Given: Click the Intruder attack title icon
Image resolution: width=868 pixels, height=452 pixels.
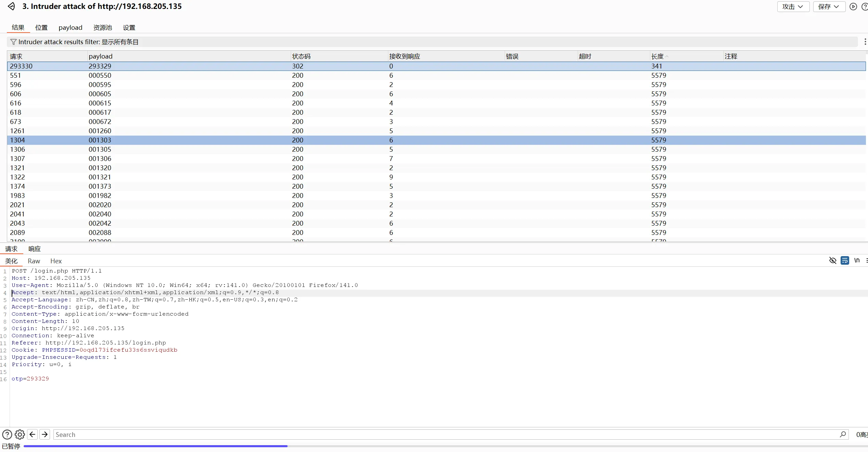Looking at the screenshot, I should 11,6.
